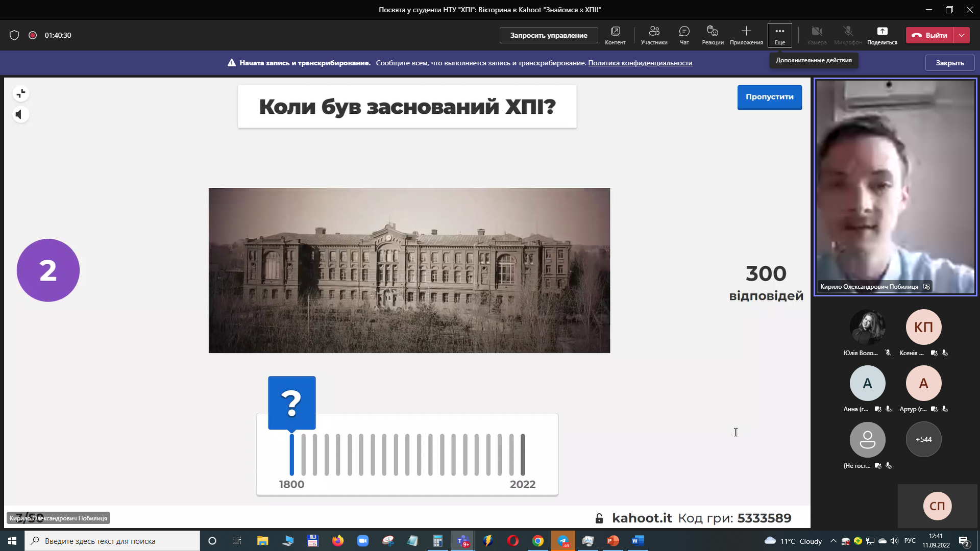Click the purple countdown timer circle
This screenshot has width=980, height=551.
coord(48,270)
